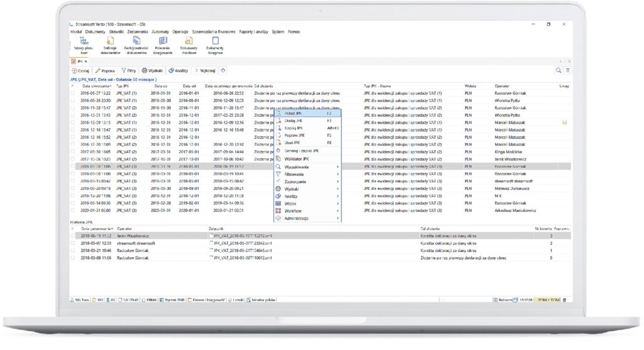
Task: Open the Zestawienia menu
Action: point(138,31)
